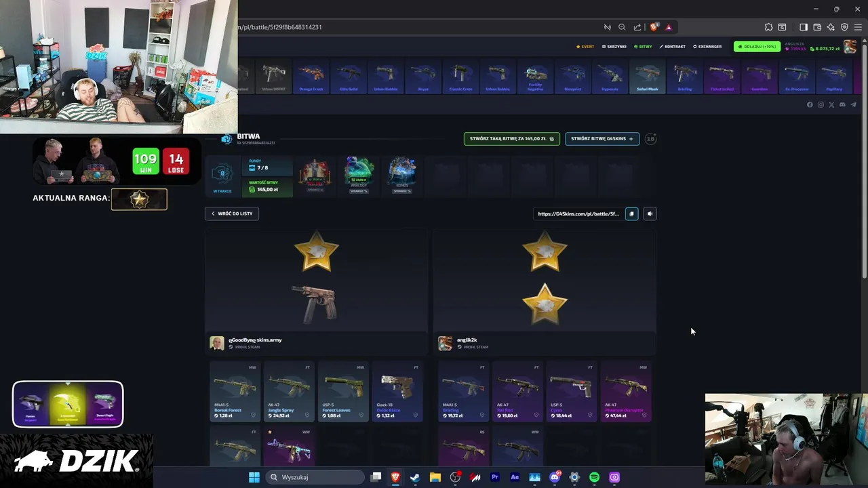Viewport: 868px width, 488px height.
Task: Select the USP-S Forest Leaves skin card
Action: click(343, 392)
